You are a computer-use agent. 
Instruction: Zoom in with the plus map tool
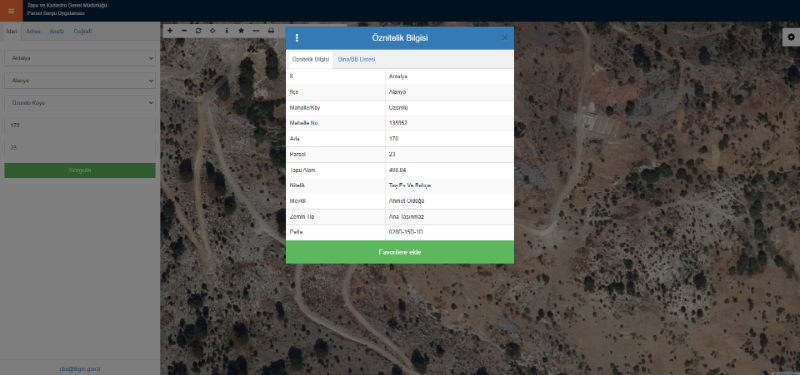point(170,31)
